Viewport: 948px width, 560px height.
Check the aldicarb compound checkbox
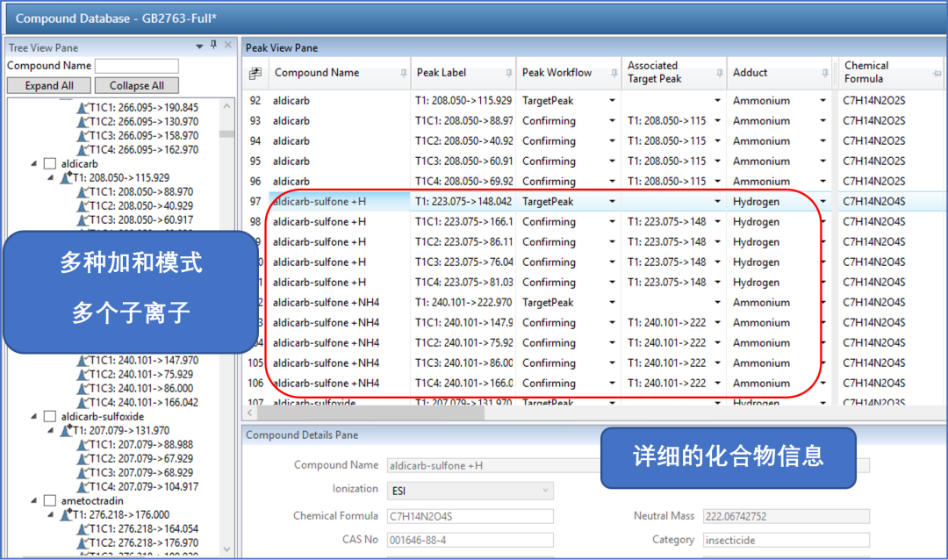click(50, 164)
